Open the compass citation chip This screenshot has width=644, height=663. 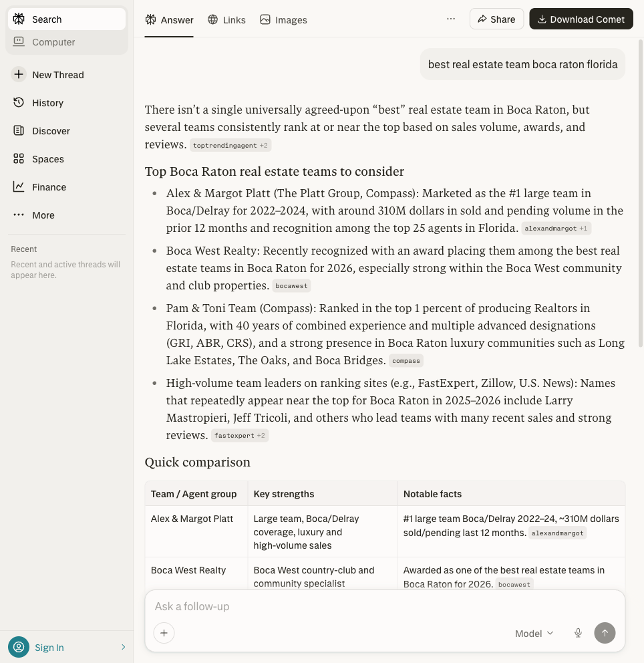click(x=406, y=360)
